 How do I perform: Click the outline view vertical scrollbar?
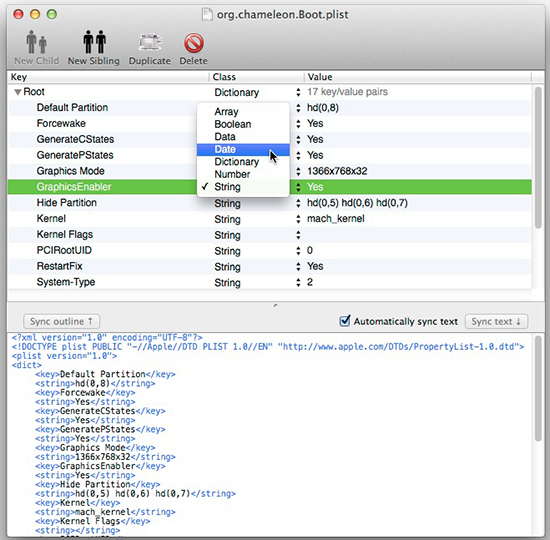(x=538, y=158)
